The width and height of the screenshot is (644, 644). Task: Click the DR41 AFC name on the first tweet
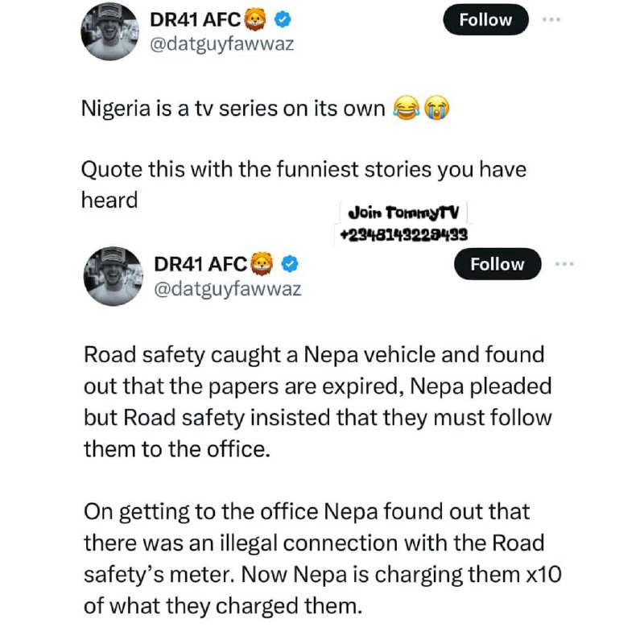[x=195, y=19]
